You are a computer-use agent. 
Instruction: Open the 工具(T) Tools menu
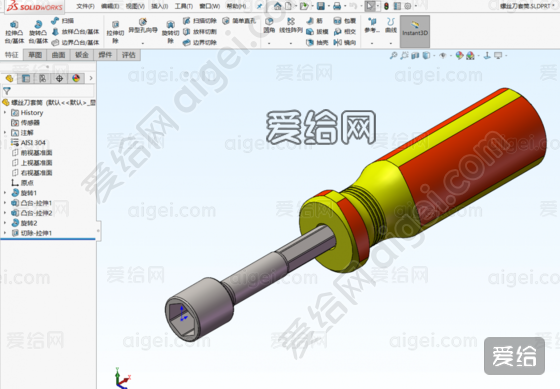tap(184, 6)
